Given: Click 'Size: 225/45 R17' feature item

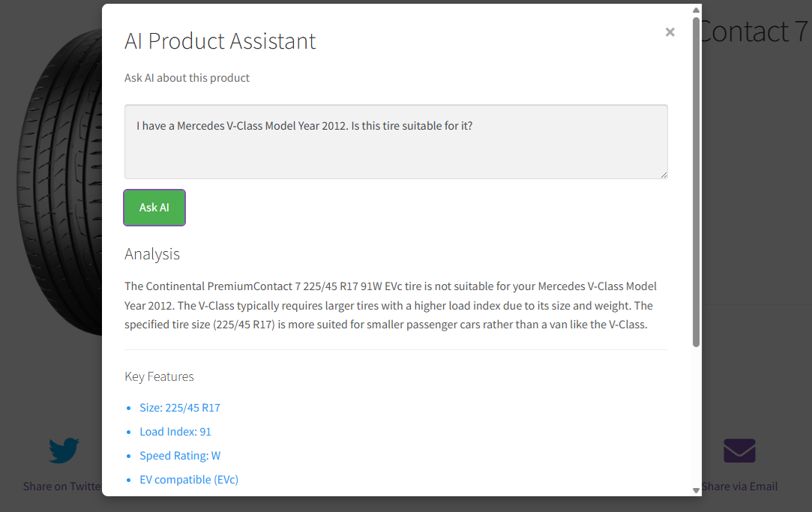Looking at the screenshot, I should [180, 407].
